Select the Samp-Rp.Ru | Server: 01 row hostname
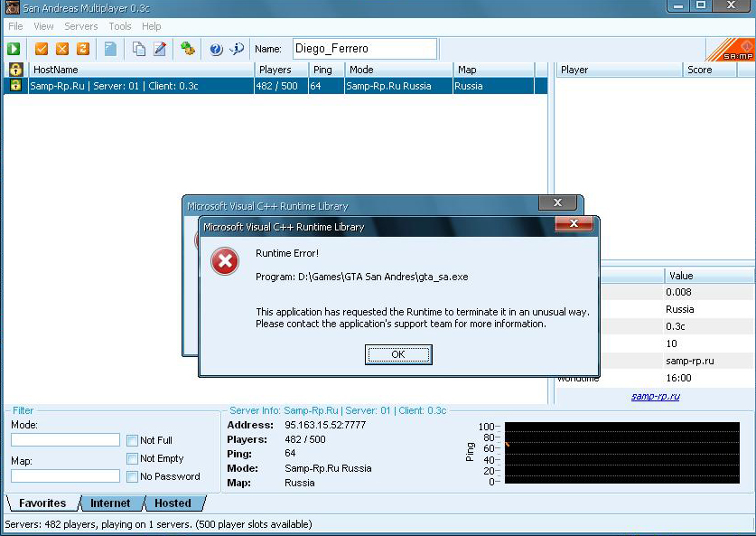Viewport: 756px width, 536px height. [x=115, y=86]
